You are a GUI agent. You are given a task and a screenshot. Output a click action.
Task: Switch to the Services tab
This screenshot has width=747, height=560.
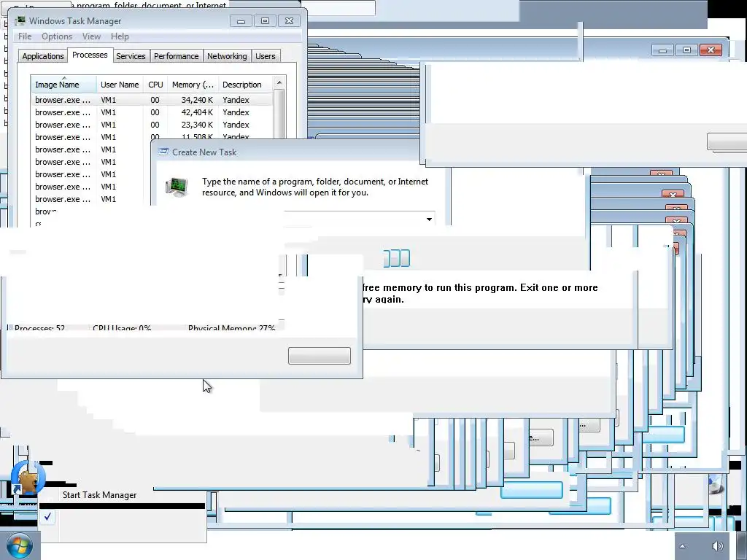pyautogui.click(x=131, y=55)
